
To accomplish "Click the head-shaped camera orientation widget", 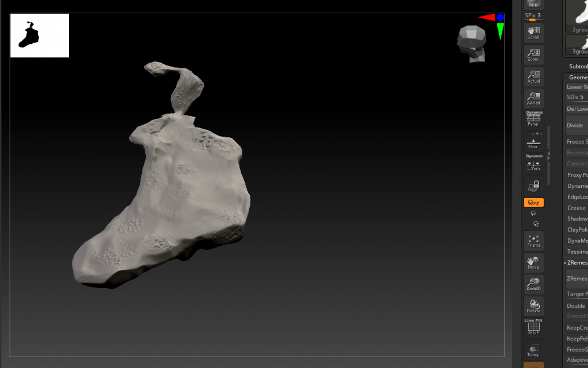I will click(471, 44).
